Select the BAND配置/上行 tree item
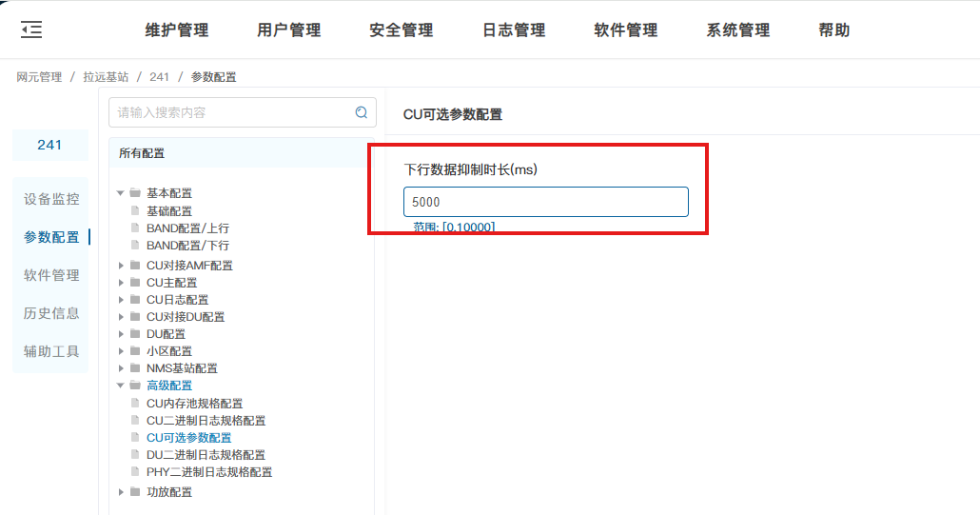Viewport: 980px width, 515px height. coord(187,228)
